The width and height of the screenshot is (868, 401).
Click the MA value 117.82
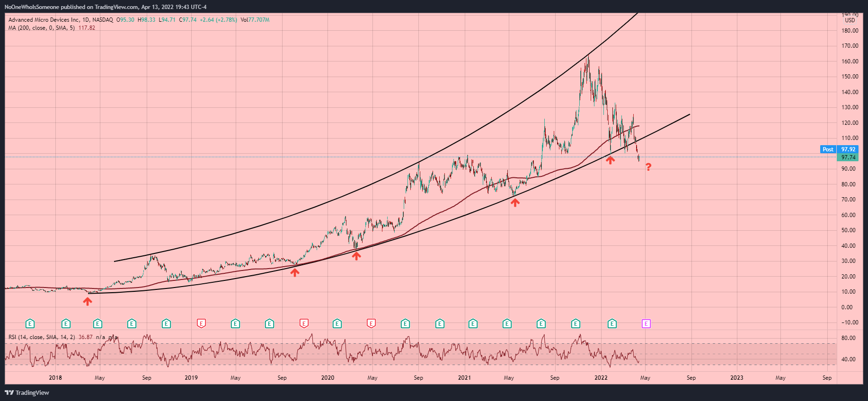click(x=87, y=28)
